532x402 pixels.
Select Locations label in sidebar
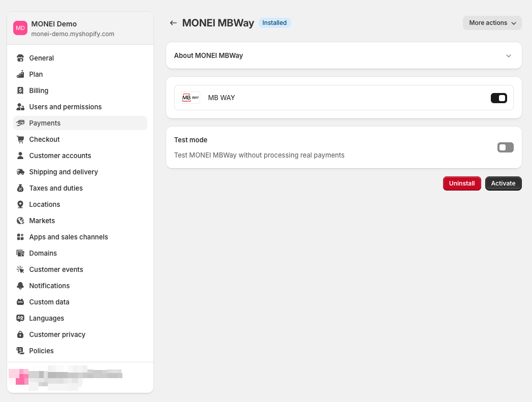tap(44, 205)
